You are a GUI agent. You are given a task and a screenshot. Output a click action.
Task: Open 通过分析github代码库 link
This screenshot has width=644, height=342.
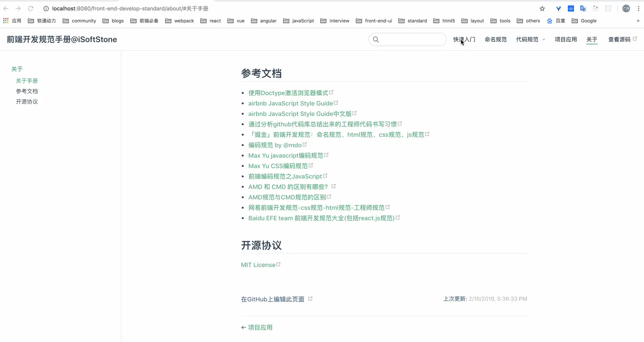coord(325,124)
